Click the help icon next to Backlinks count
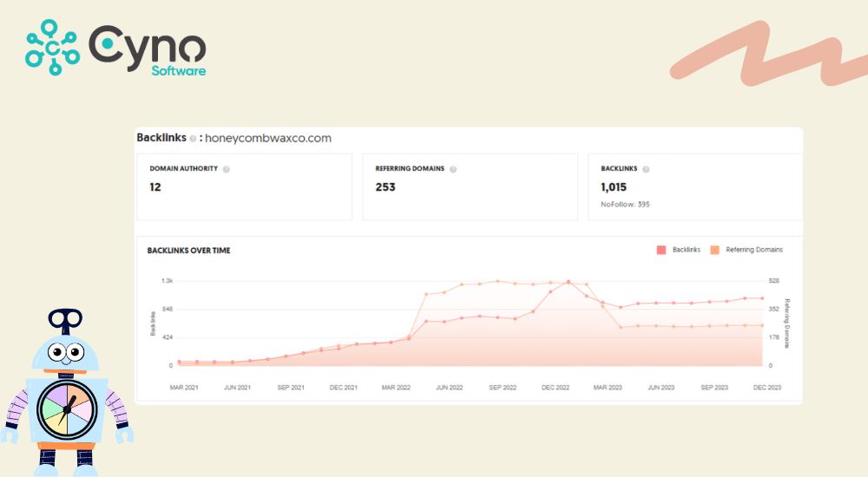 coord(646,169)
